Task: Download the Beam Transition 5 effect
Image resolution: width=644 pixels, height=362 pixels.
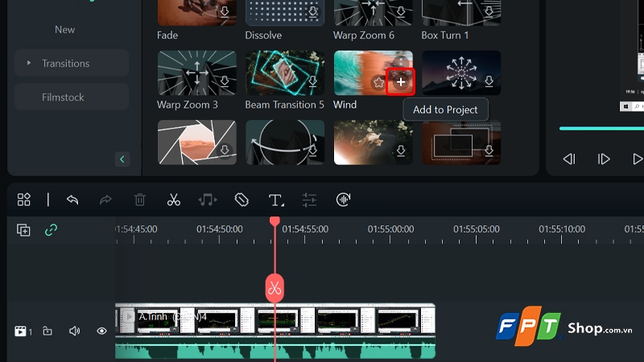Action: click(x=313, y=81)
